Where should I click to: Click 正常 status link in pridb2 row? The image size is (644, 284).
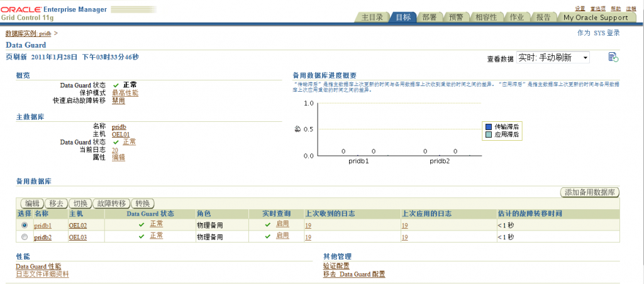[x=157, y=236]
